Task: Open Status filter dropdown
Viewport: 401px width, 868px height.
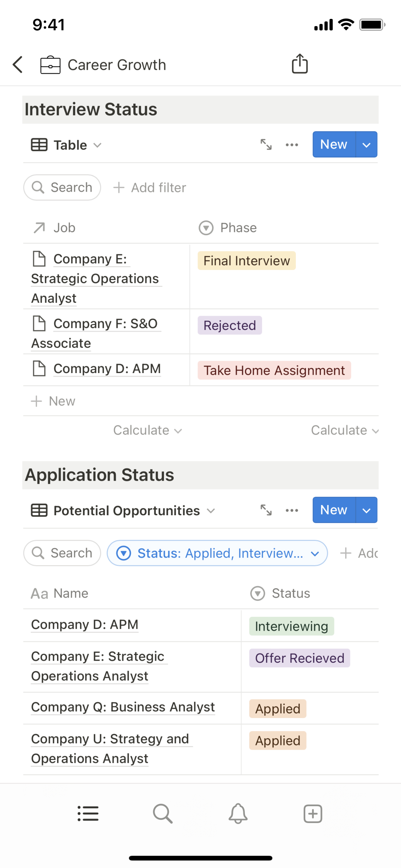Action: 217,553
